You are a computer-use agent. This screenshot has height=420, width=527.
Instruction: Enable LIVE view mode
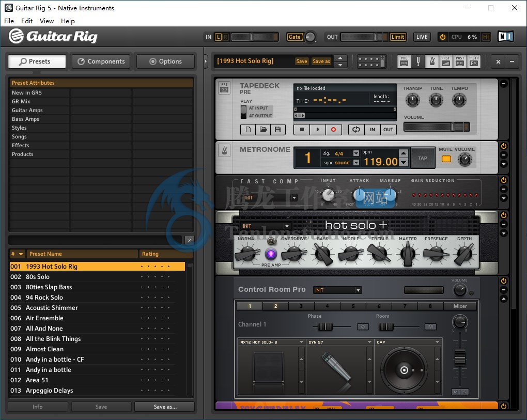422,37
